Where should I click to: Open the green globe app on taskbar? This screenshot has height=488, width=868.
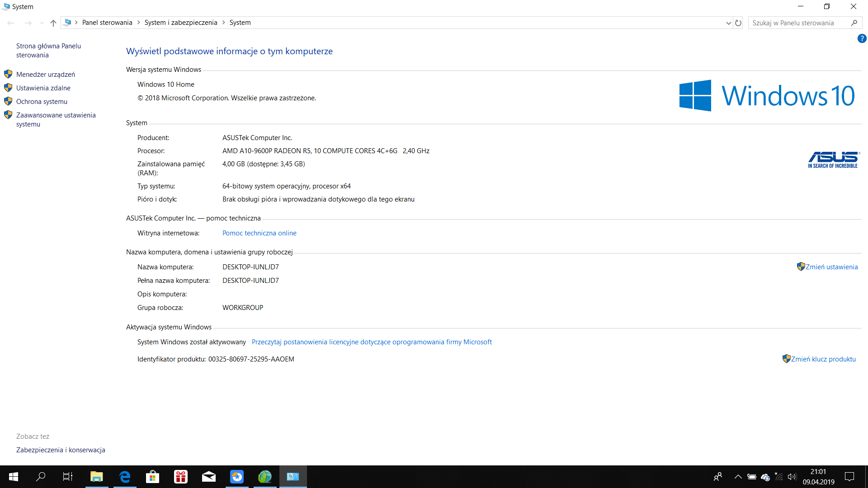(x=265, y=477)
